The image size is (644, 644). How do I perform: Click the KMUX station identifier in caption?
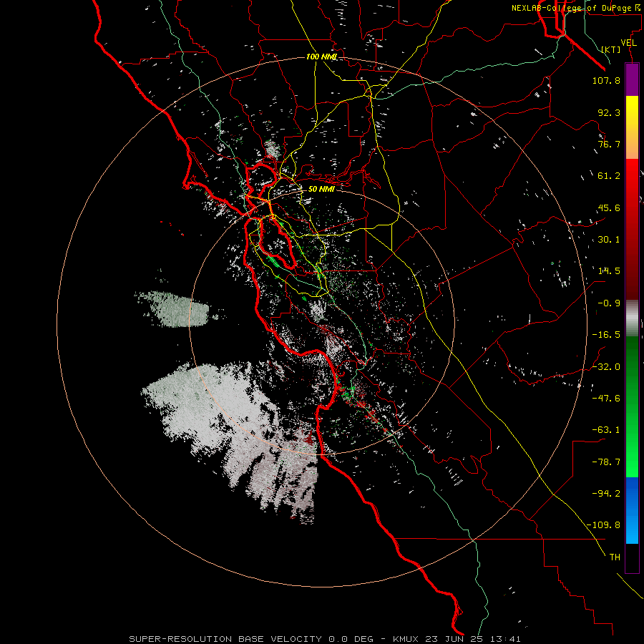click(406, 639)
